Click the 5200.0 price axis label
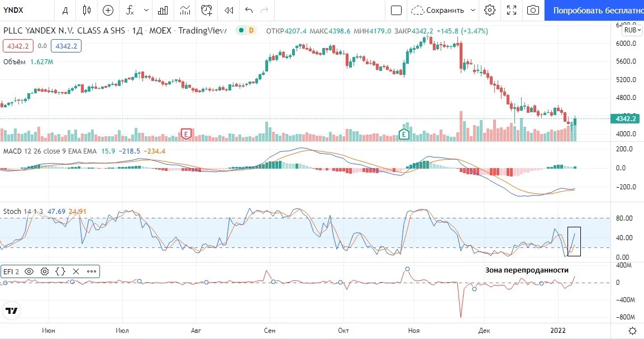Screen dimensions: 644x339 point(626,79)
